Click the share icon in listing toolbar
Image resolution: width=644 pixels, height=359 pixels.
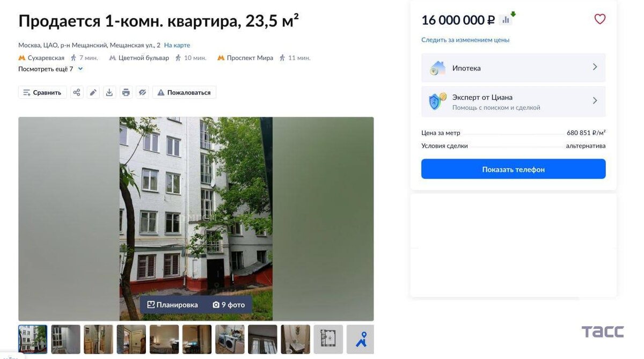coord(77,92)
